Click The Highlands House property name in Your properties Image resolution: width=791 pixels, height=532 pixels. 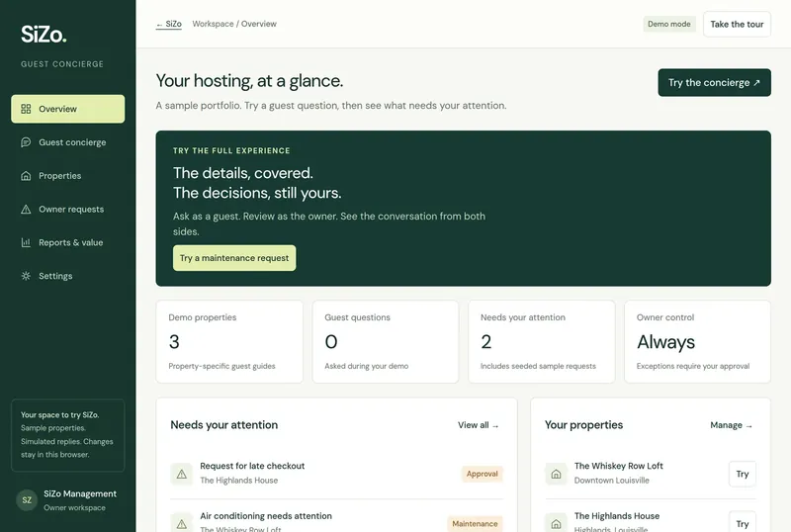coord(616,516)
